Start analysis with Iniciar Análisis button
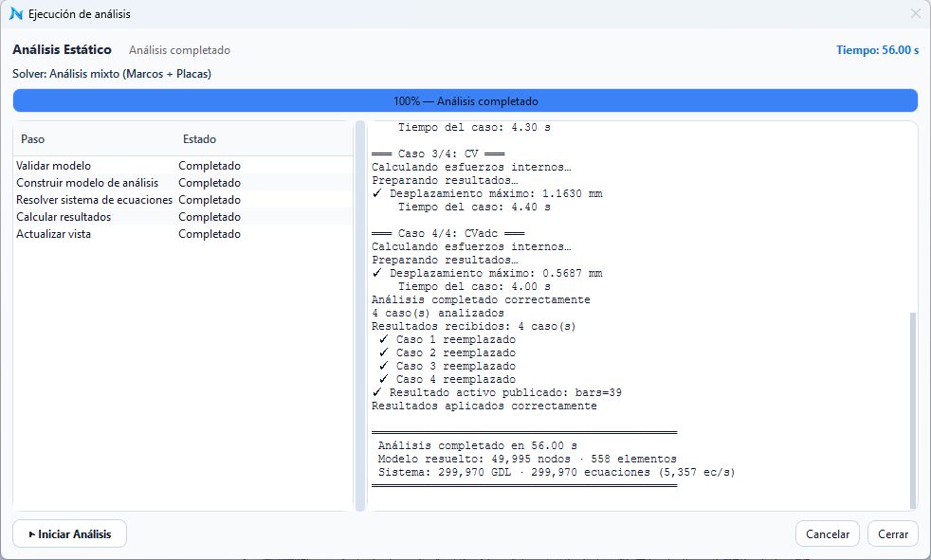The height and width of the screenshot is (560, 931). [x=69, y=533]
